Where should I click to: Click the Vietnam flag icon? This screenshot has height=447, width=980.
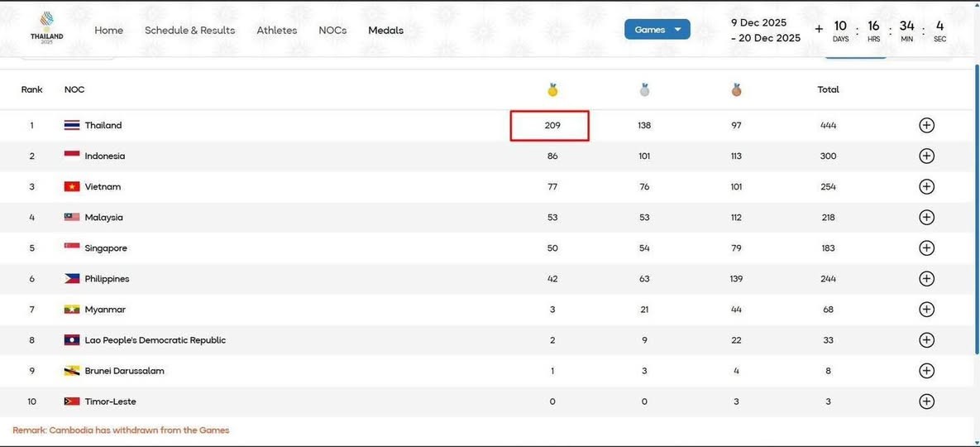pos(72,187)
